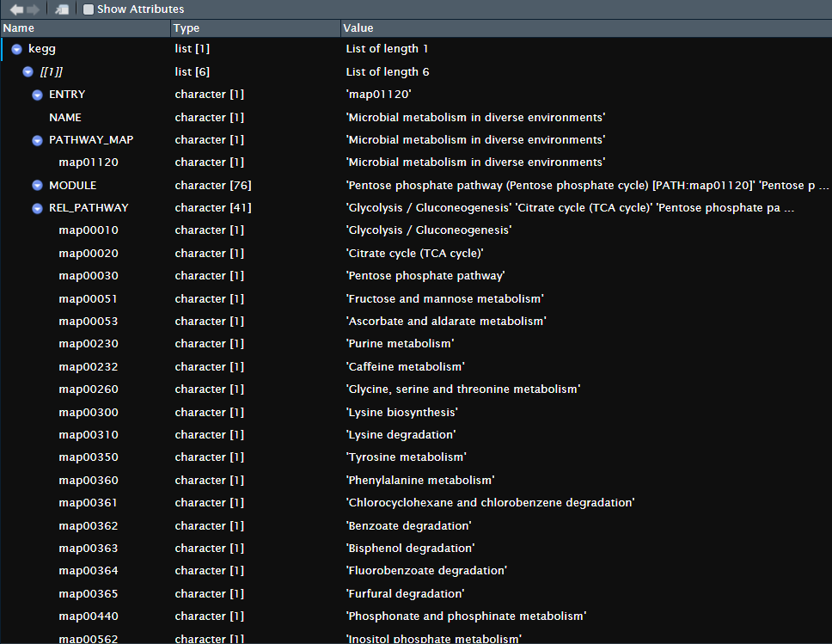
Task: Collapse the REL_PATHWAY node
Action: 38,208
